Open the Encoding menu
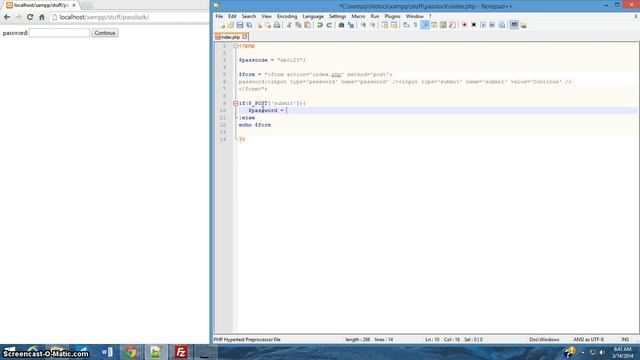 tap(287, 16)
